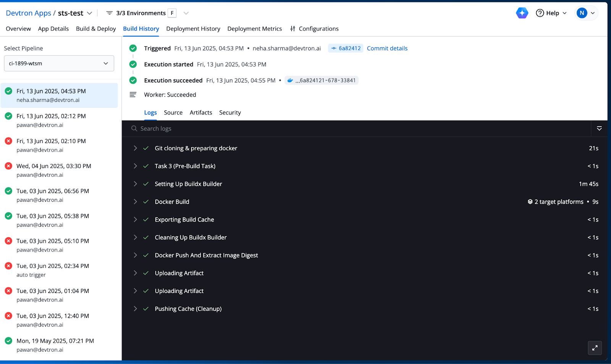Click the Devtron AI assistant icon
The width and height of the screenshot is (611, 364).
pyautogui.click(x=522, y=13)
